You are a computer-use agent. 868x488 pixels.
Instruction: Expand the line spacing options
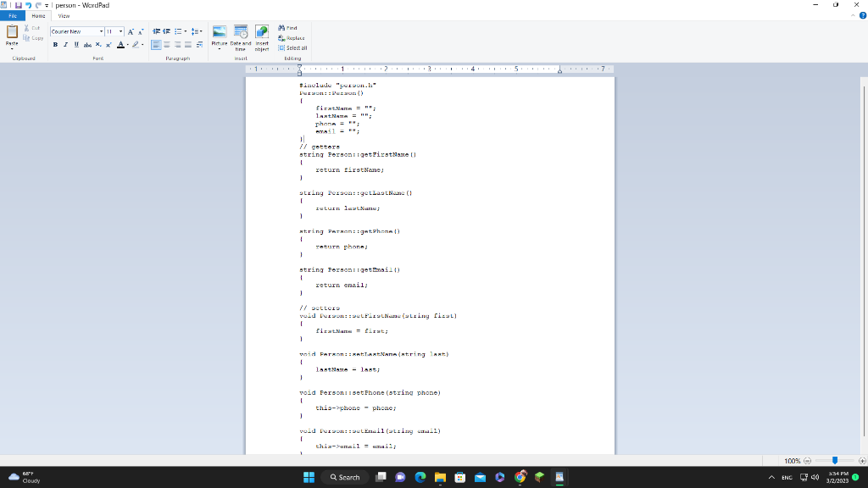point(198,30)
